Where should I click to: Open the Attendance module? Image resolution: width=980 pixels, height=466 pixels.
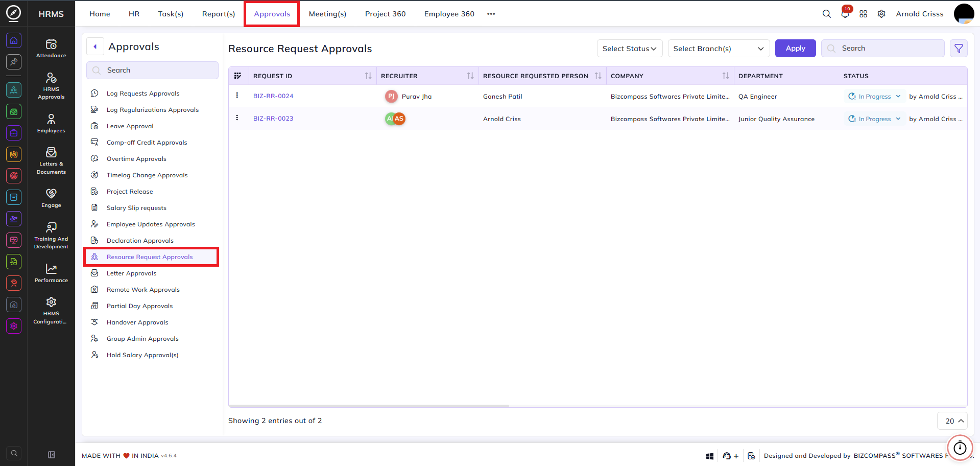pyautogui.click(x=51, y=49)
